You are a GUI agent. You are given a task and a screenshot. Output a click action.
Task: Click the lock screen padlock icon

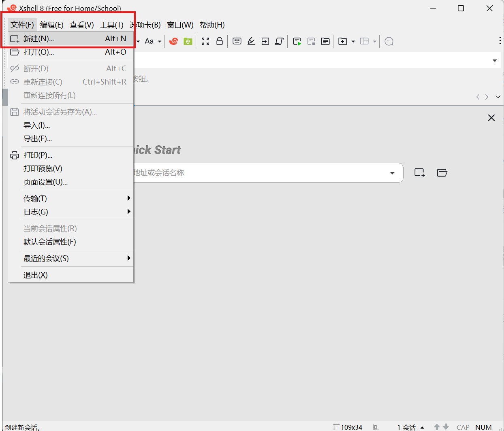click(x=220, y=41)
